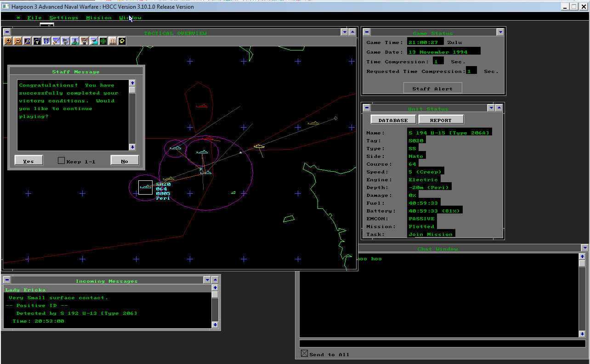The width and height of the screenshot is (590, 364).
Task: Toggle the Keep 1-1 checkbox
Action: [61, 161]
